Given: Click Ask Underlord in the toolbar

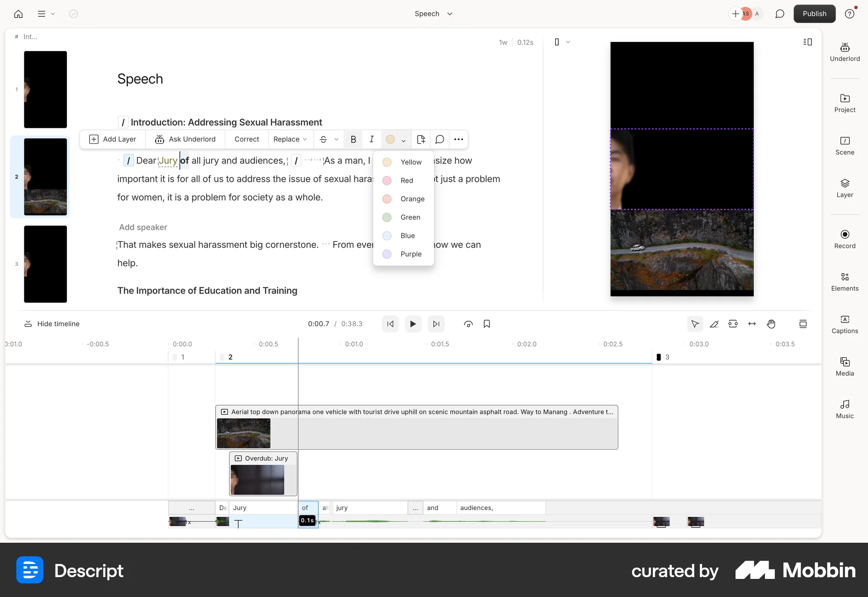Looking at the screenshot, I should 185,139.
